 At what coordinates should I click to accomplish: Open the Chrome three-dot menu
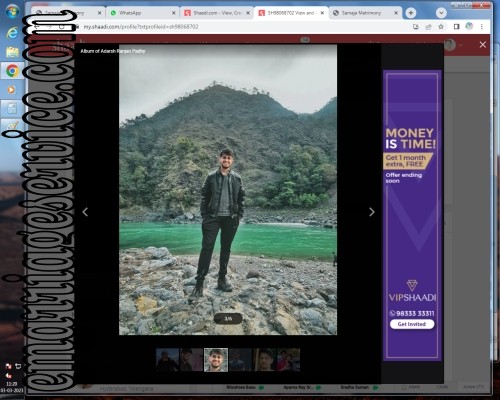tap(482, 27)
